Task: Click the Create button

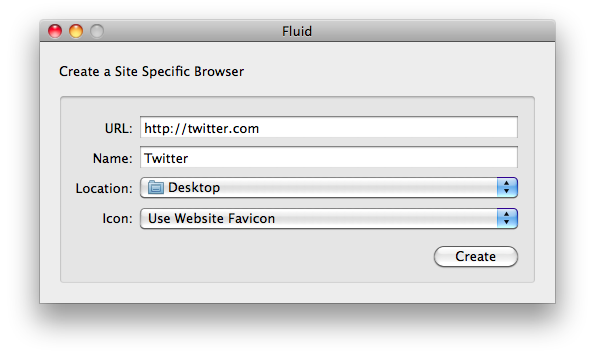Action: pos(476,256)
